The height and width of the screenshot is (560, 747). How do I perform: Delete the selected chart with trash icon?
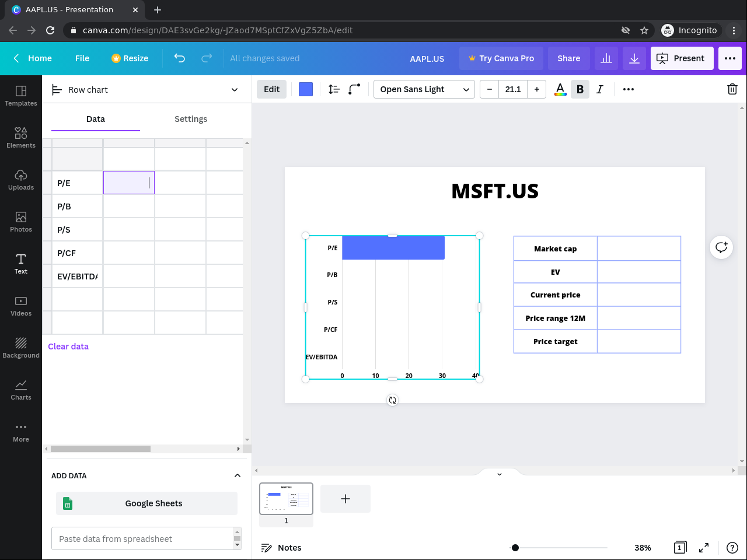[x=732, y=89]
